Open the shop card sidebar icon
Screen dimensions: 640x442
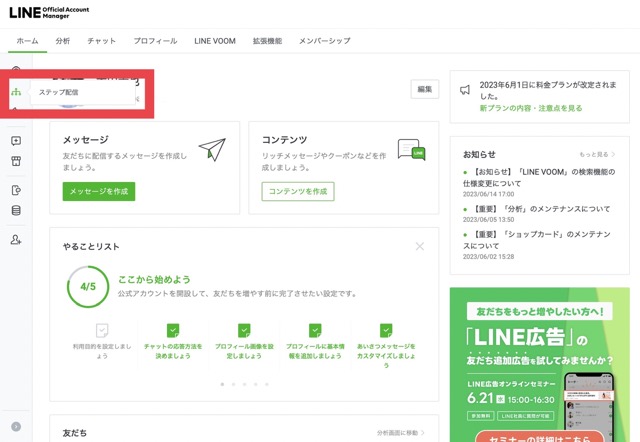click(16, 161)
